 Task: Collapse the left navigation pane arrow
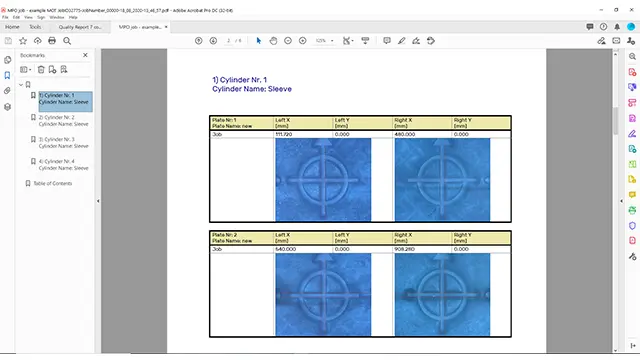click(x=98, y=201)
